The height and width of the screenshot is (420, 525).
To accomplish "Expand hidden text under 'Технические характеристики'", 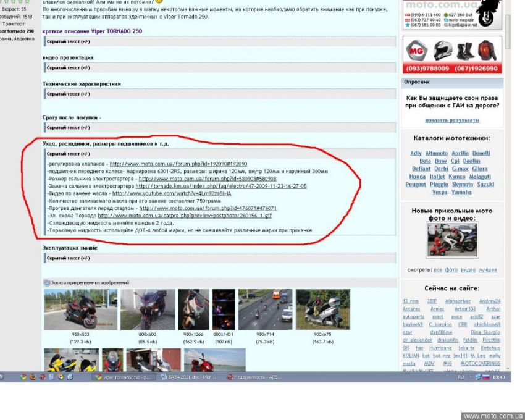I will [69, 94].
